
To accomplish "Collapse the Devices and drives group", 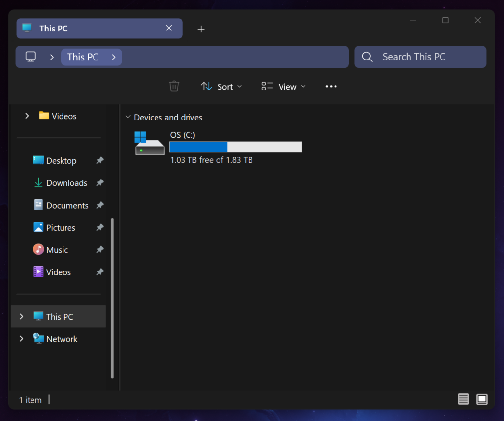I will (x=128, y=117).
